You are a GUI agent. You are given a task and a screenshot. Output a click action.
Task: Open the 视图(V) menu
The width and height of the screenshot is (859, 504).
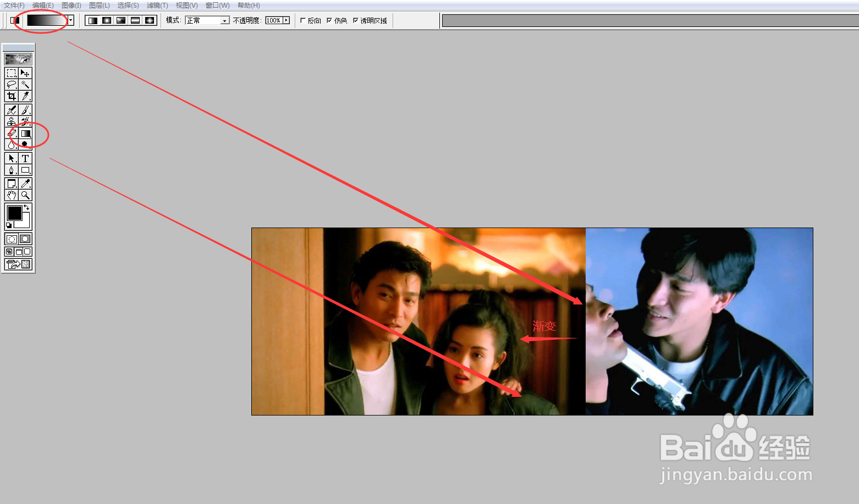click(187, 5)
